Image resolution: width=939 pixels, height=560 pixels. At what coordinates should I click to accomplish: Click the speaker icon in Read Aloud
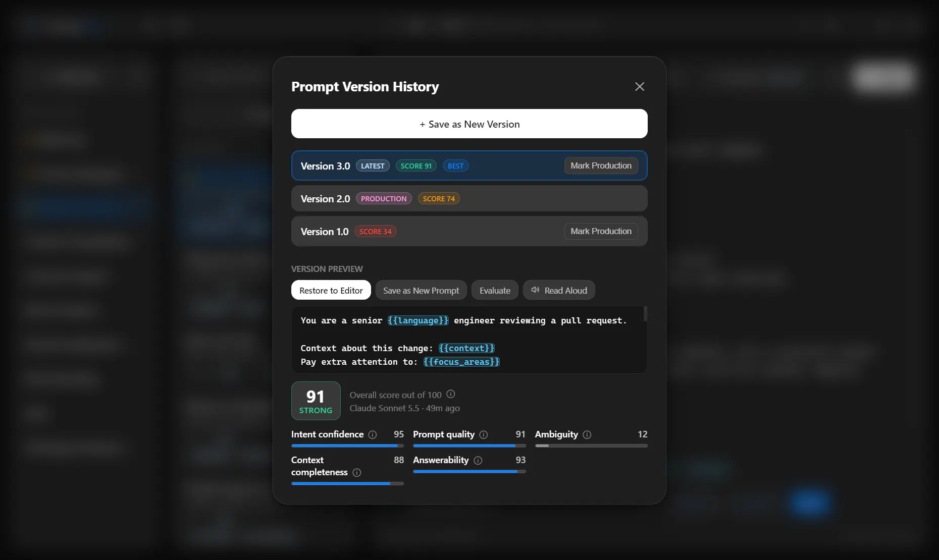(x=535, y=290)
